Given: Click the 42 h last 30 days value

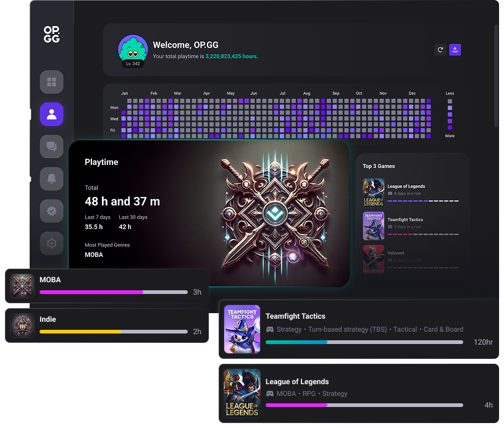Looking at the screenshot, I should 125,227.
